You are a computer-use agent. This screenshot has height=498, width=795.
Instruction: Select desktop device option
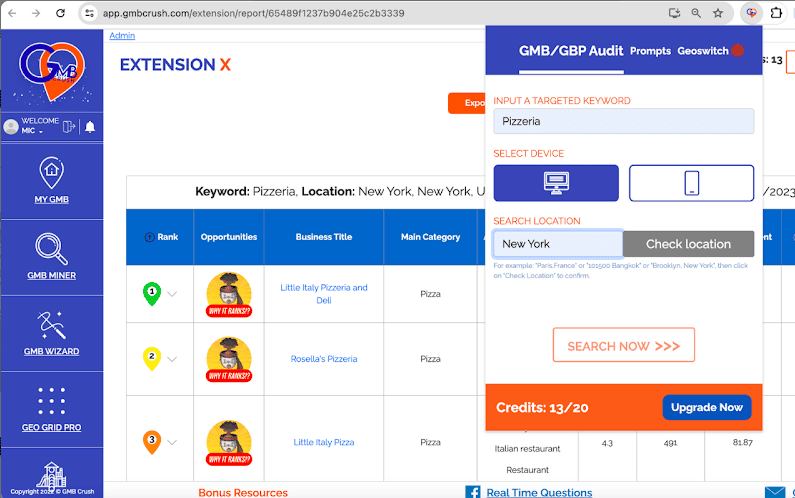click(556, 183)
